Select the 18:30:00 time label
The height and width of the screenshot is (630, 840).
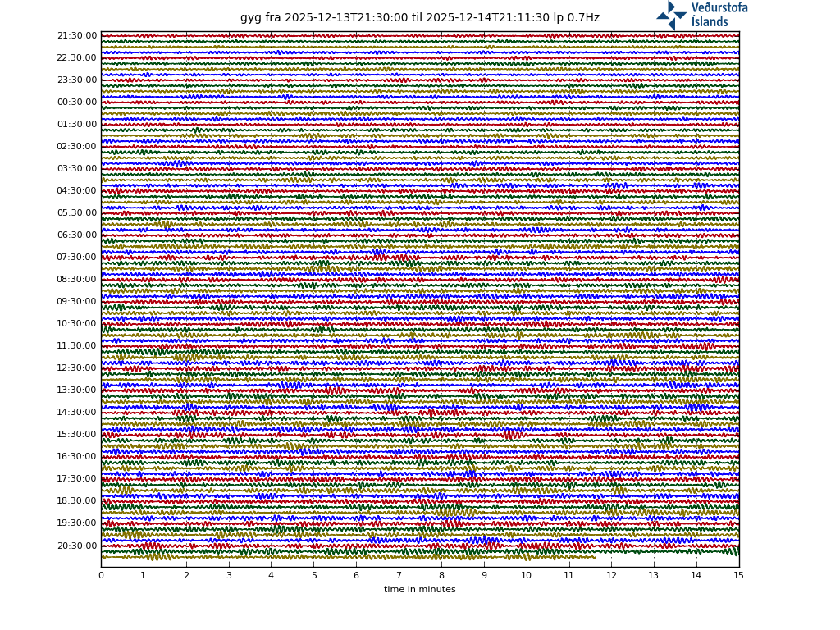(x=77, y=501)
